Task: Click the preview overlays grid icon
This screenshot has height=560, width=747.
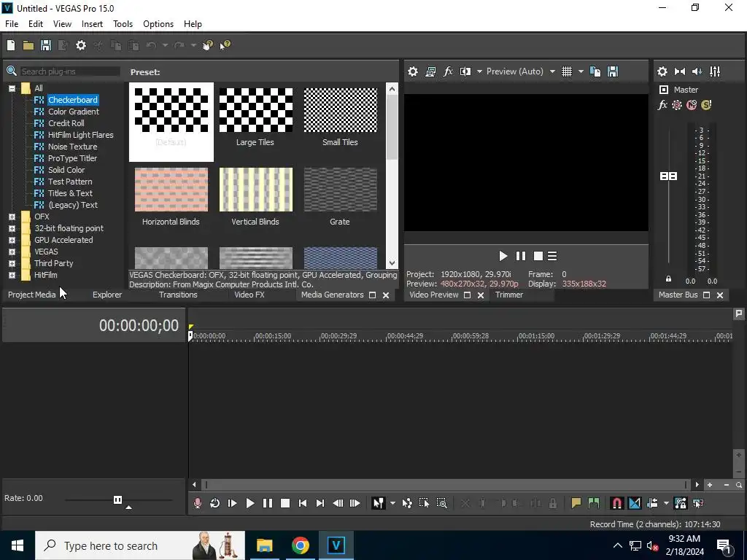Action: point(566,71)
